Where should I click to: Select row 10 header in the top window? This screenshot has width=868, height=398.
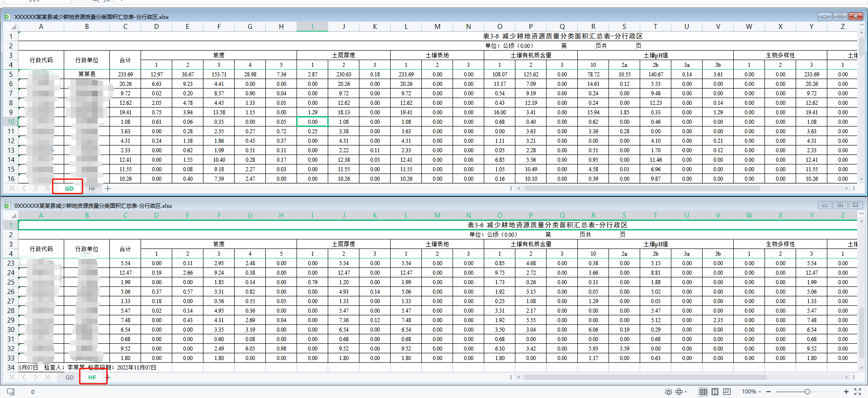coord(11,122)
